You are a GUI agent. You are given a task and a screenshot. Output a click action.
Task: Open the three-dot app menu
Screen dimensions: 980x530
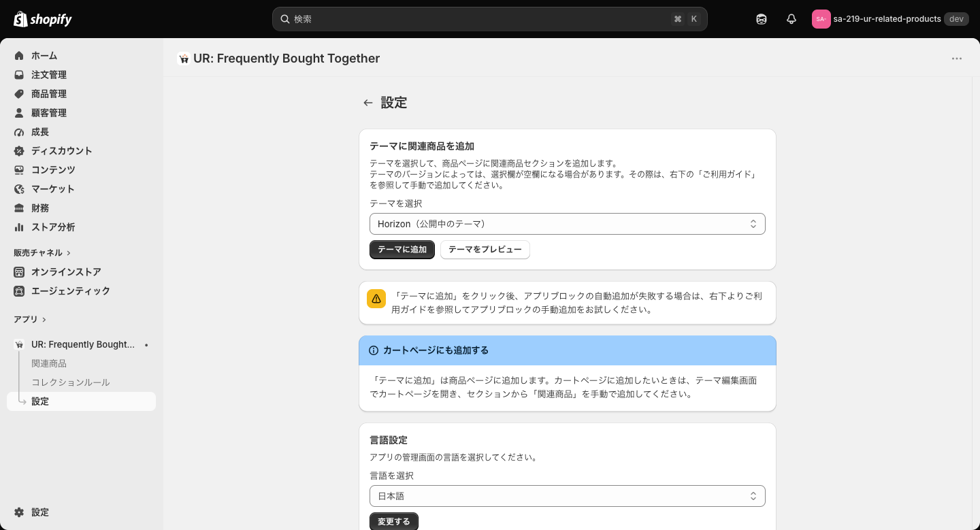point(957,59)
